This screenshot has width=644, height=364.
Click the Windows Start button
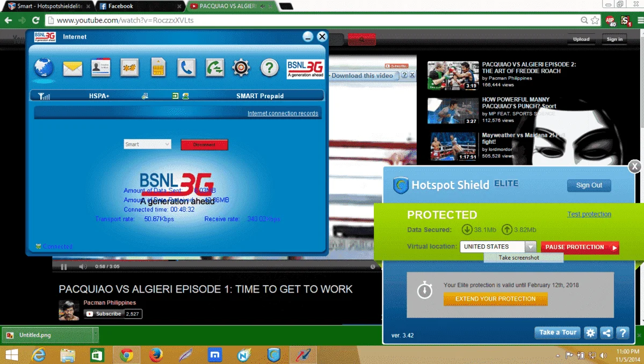coord(11,355)
